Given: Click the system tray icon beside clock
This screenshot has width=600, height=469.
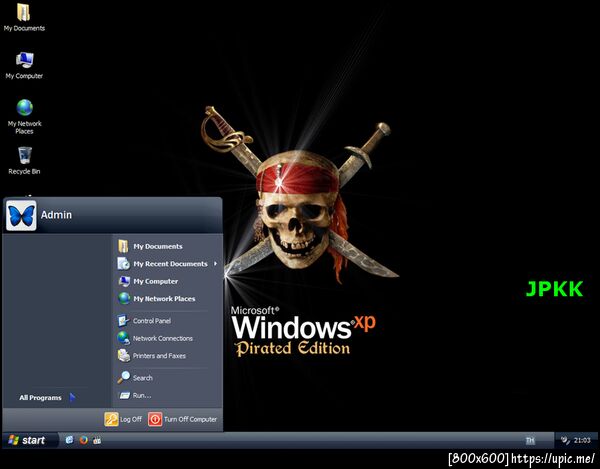Looking at the screenshot, I should point(565,440).
